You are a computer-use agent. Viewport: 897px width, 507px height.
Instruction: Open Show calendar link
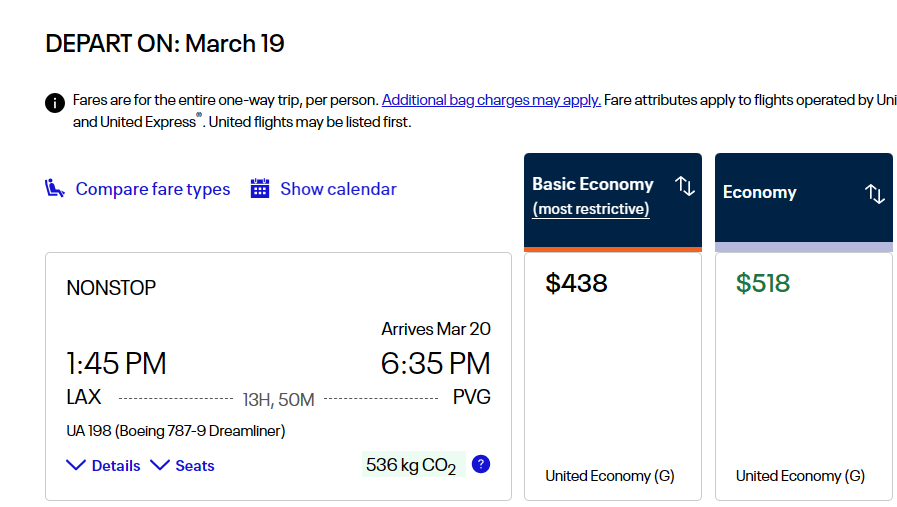click(x=338, y=189)
